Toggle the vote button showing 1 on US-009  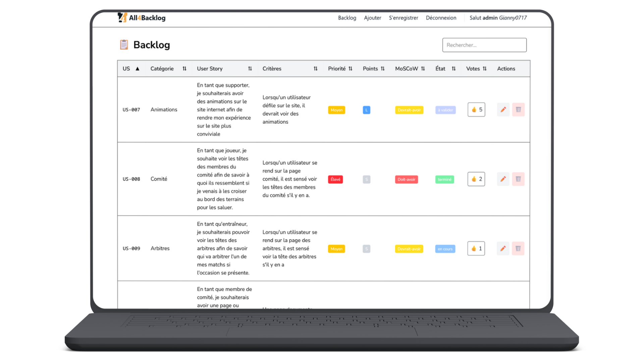476,248
